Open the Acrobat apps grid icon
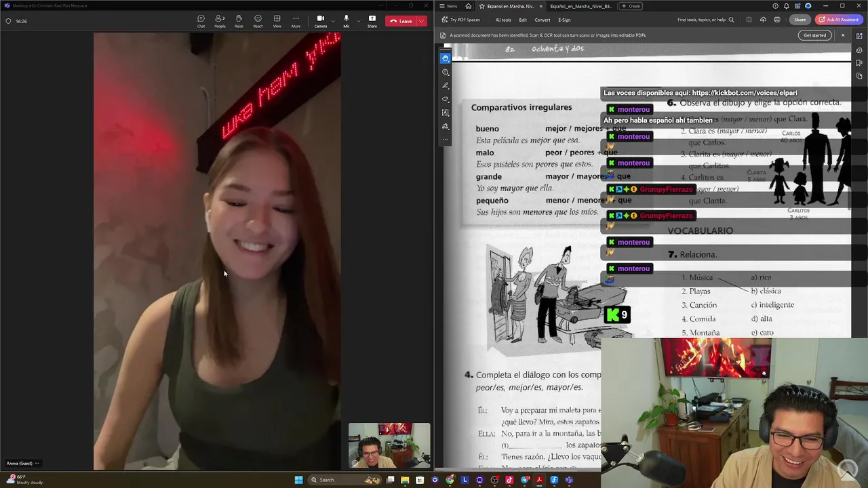Viewport: 868px width, 488px height. [x=797, y=6]
